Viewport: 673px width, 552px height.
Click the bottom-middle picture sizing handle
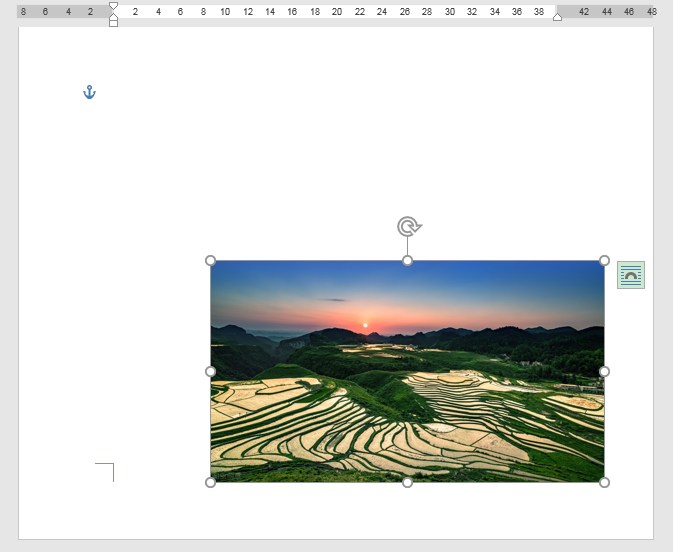(407, 482)
